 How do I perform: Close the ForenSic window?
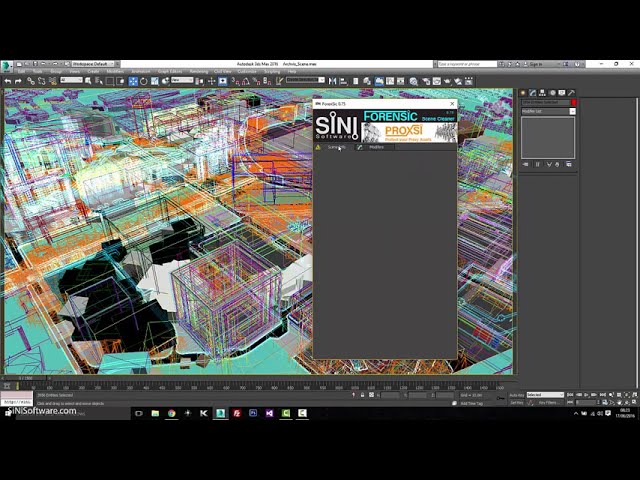[452, 104]
